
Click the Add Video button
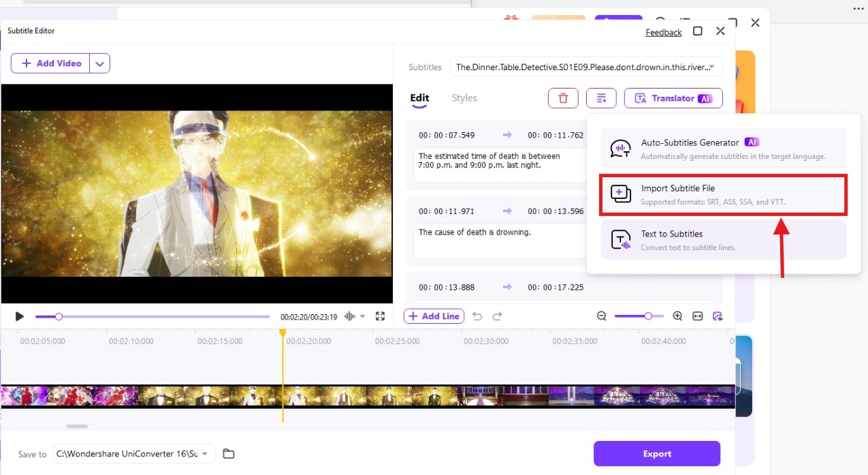click(51, 63)
